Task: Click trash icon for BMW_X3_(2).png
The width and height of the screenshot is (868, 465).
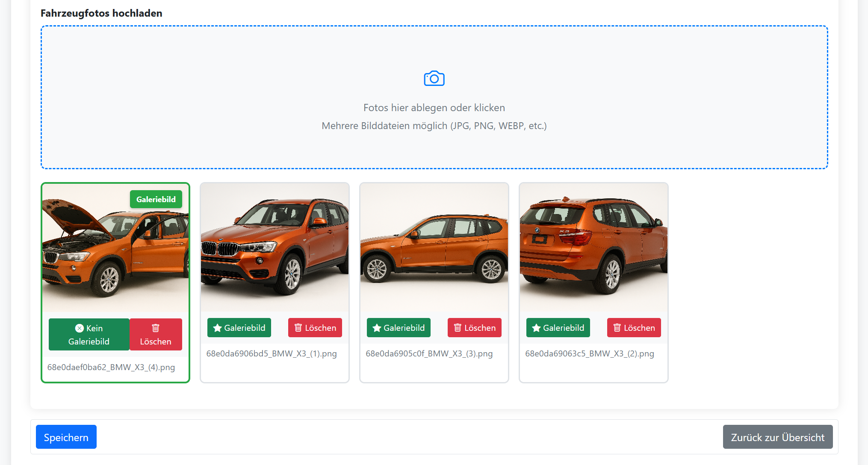Action: click(x=617, y=328)
